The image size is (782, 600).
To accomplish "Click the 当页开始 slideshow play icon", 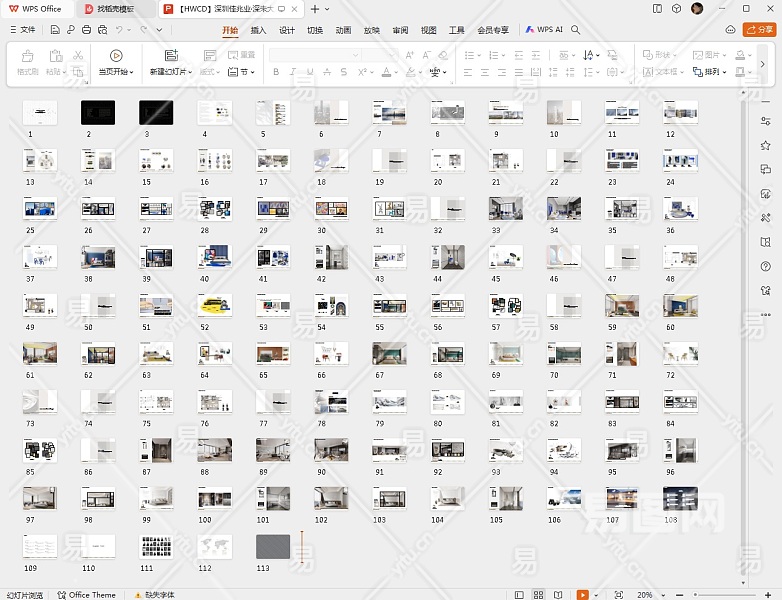I will point(116,56).
